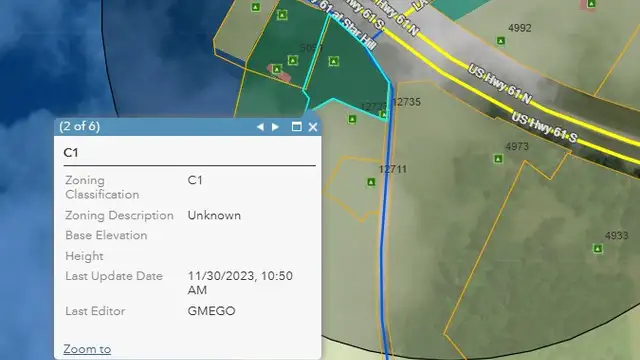Click the address marker at 12735
This screenshot has width=640, height=360.
pyautogui.click(x=383, y=115)
